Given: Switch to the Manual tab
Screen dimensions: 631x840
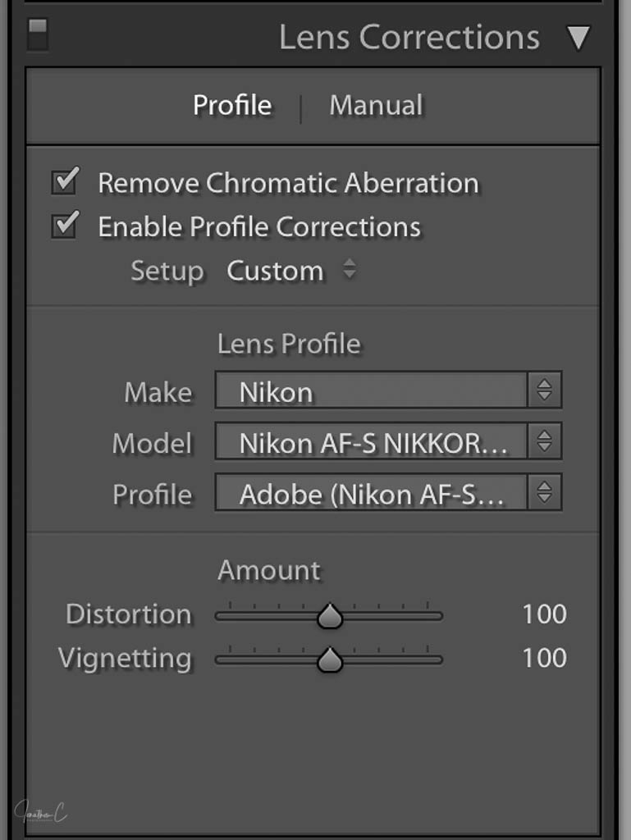Looking at the screenshot, I should (x=376, y=106).
